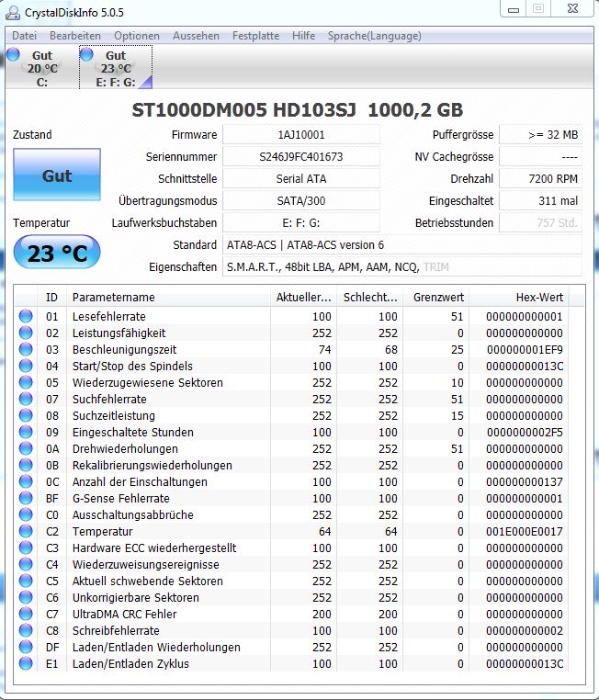The height and width of the screenshot is (700, 599).
Task: Click status orb of Wiederzuweisungsereignisse row
Action: [26, 564]
